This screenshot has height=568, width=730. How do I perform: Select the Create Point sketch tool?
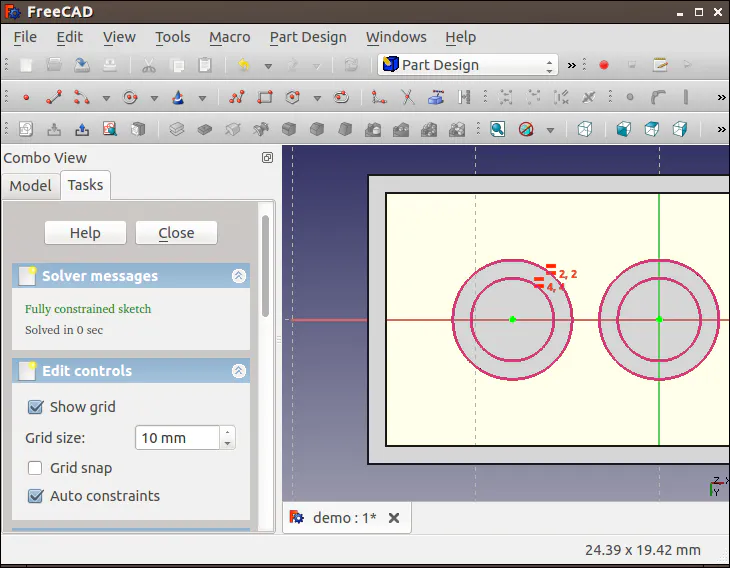click(x=26, y=98)
